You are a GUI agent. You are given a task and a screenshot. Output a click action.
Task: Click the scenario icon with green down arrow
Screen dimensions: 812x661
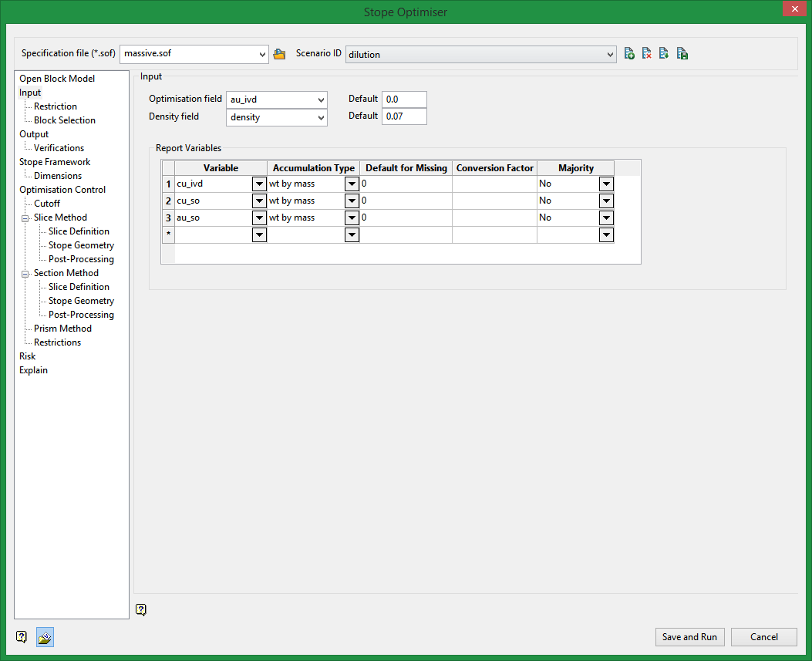tap(664, 54)
